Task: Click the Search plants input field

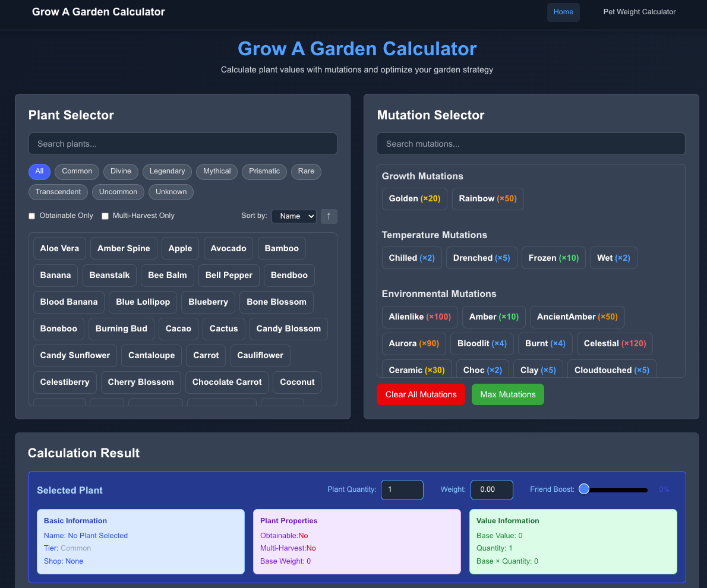Action: (182, 144)
